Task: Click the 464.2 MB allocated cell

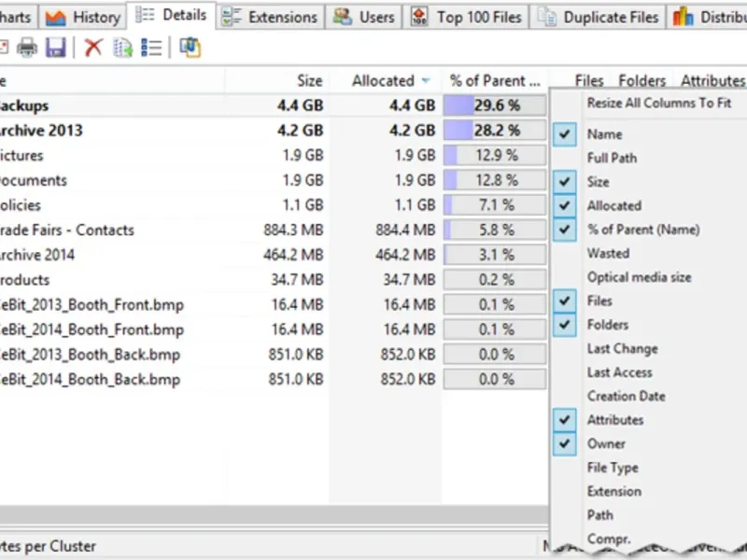Action: tap(405, 255)
